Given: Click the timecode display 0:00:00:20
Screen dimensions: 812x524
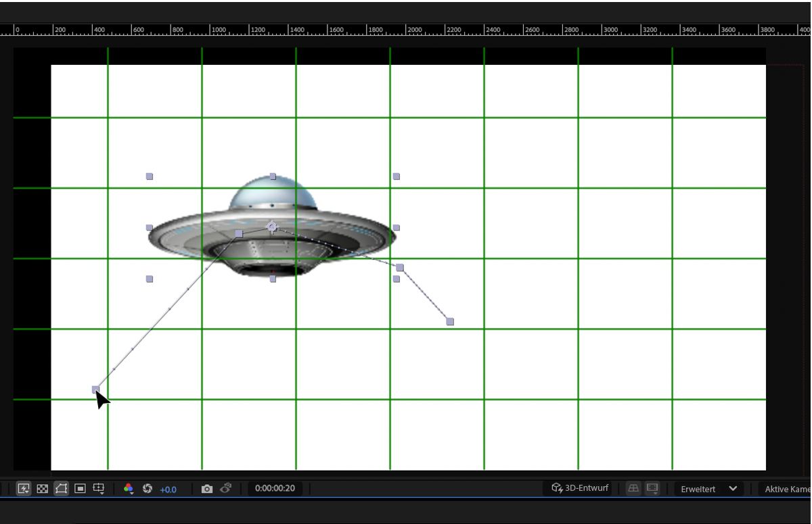Looking at the screenshot, I should click(274, 488).
